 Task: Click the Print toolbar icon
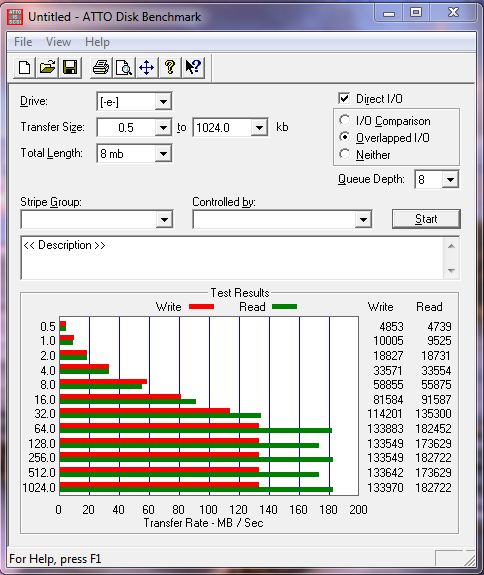click(101, 67)
